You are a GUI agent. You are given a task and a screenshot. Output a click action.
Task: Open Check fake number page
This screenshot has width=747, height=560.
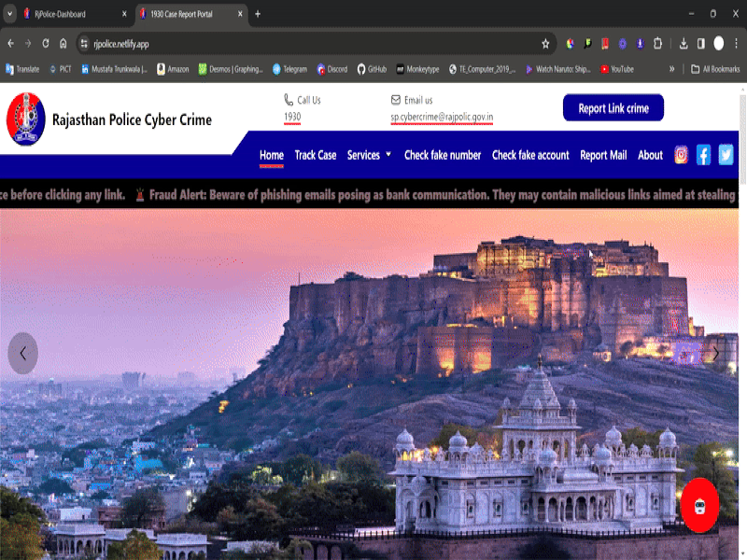(x=443, y=155)
